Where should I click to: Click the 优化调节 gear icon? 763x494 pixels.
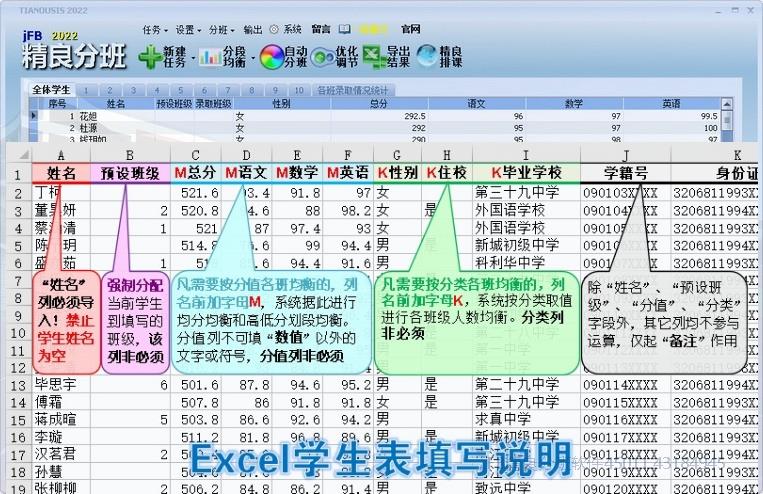coord(322,58)
